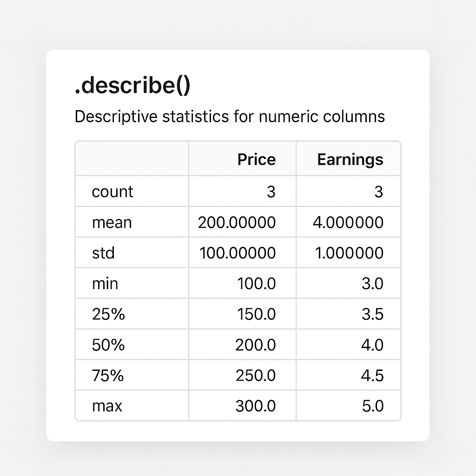Click the 25% row label
The image size is (476, 476).
(x=108, y=314)
